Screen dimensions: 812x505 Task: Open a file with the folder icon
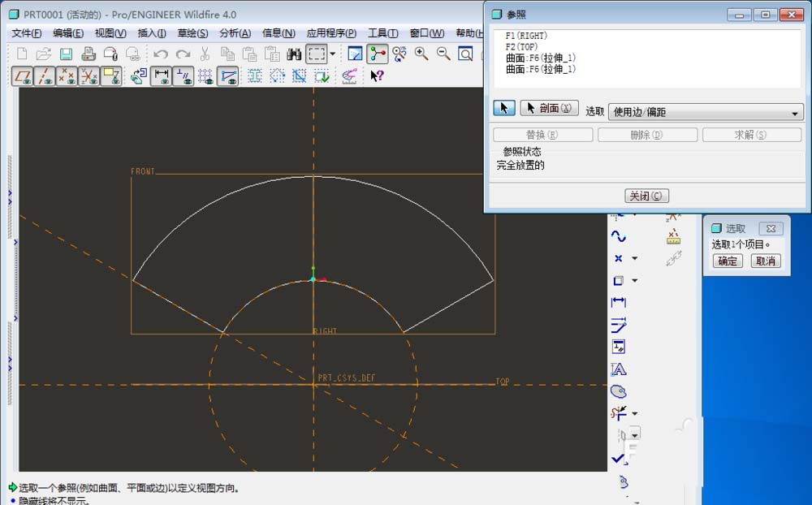pyautogui.click(x=44, y=54)
